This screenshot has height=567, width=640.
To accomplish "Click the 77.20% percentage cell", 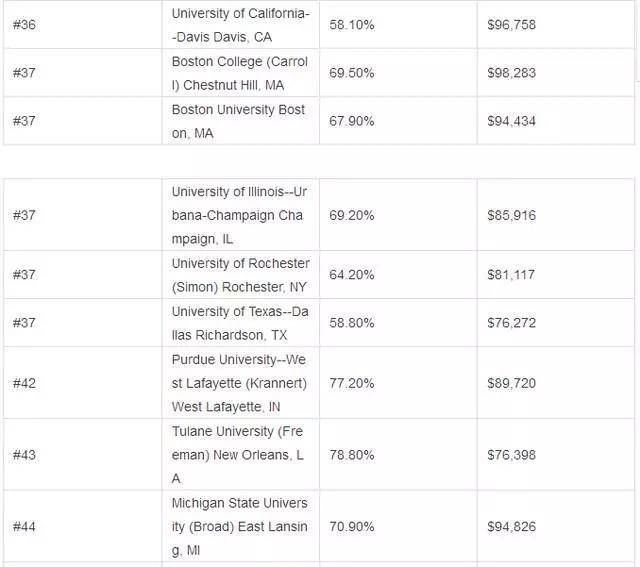I will pos(398,383).
